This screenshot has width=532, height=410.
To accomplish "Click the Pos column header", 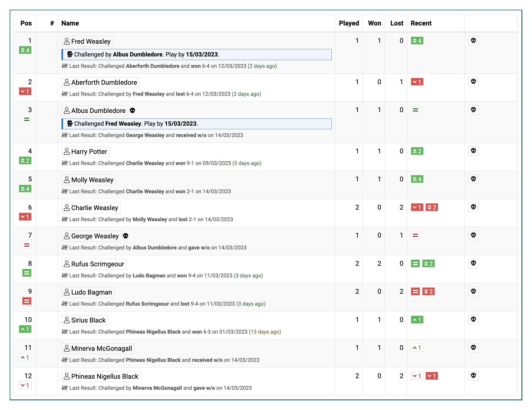I will [26, 23].
